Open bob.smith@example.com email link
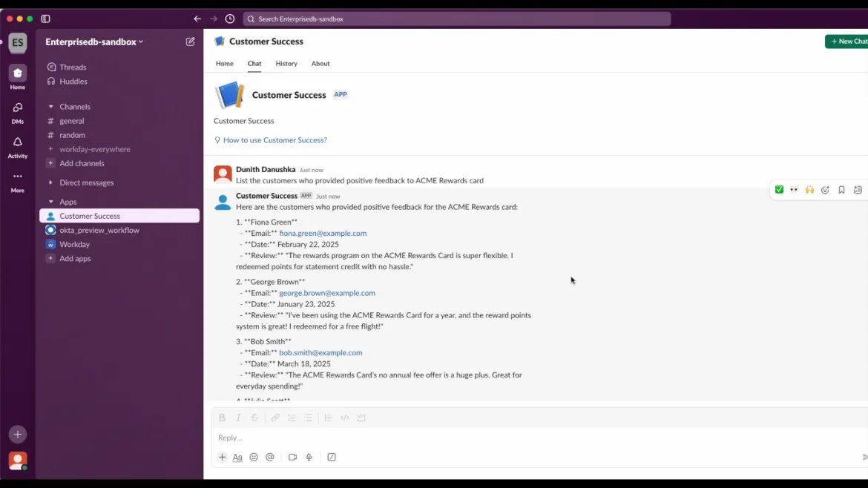Image resolution: width=868 pixels, height=488 pixels. pos(320,353)
